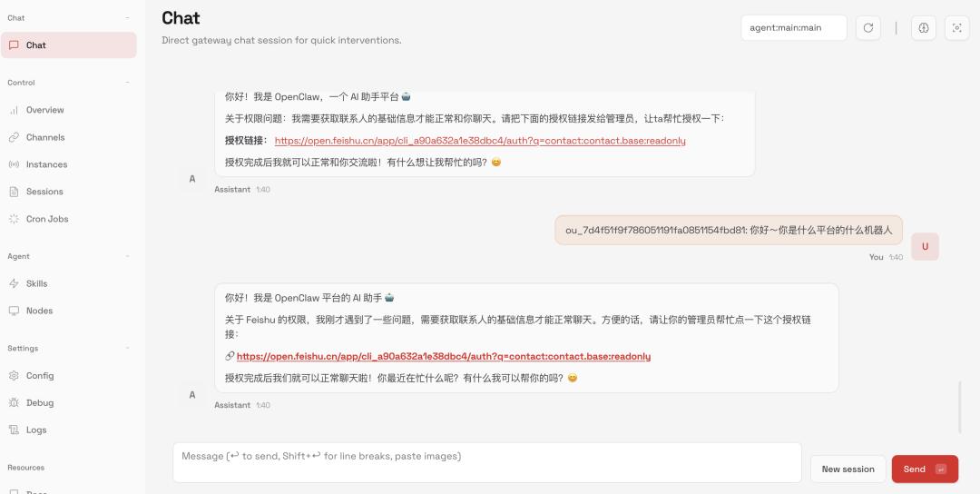This screenshot has height=494, width=980.
Task: Open the Nodes label in sidebar
Action: [x=39, y=311]
